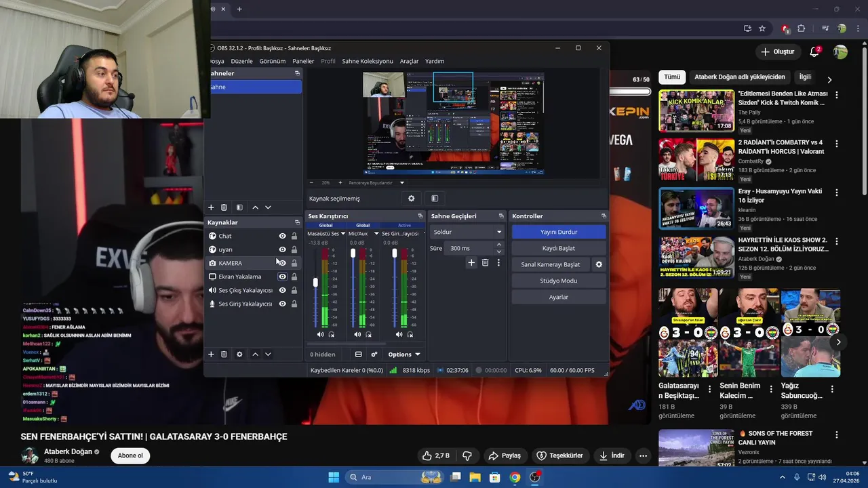Toggle lock on KAMERA source
The width and height of the screenshot is (868, 488).
tap(294, 263)
